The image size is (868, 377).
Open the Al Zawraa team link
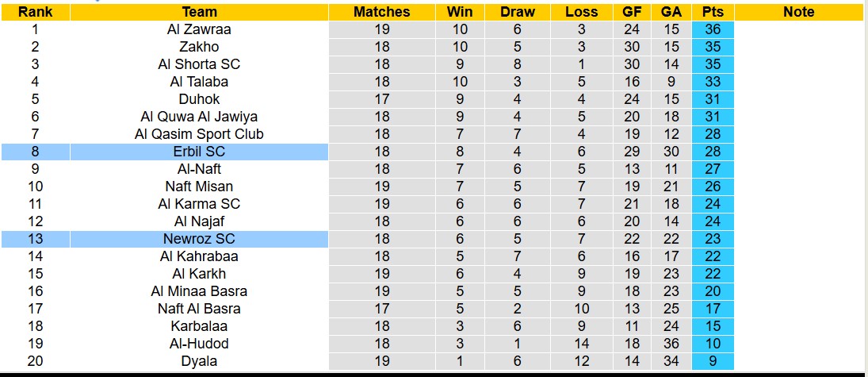coord(199,29)
